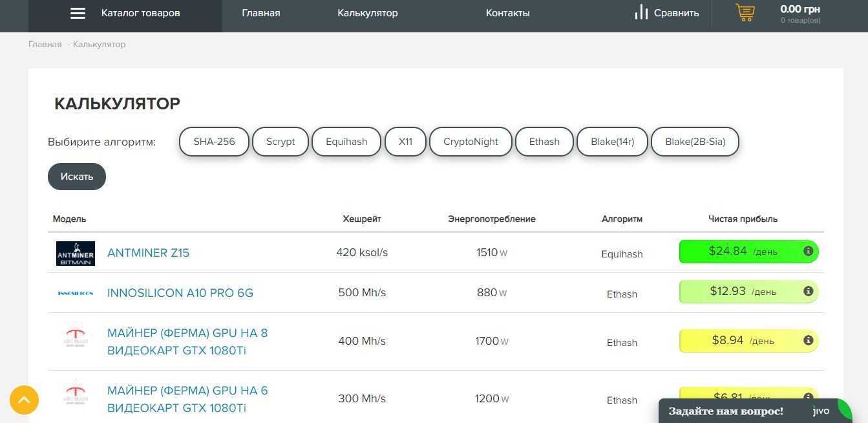Open the 6 видеокарт GTX 1080Ti miner link
The height and width of the screenshot is (423, 868).
tap(187, 399)
